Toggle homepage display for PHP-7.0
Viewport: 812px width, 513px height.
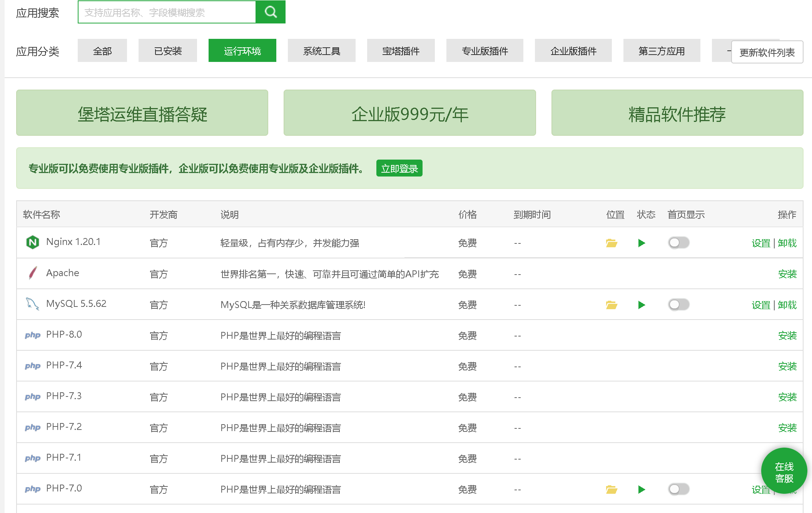tap(678, 489)
